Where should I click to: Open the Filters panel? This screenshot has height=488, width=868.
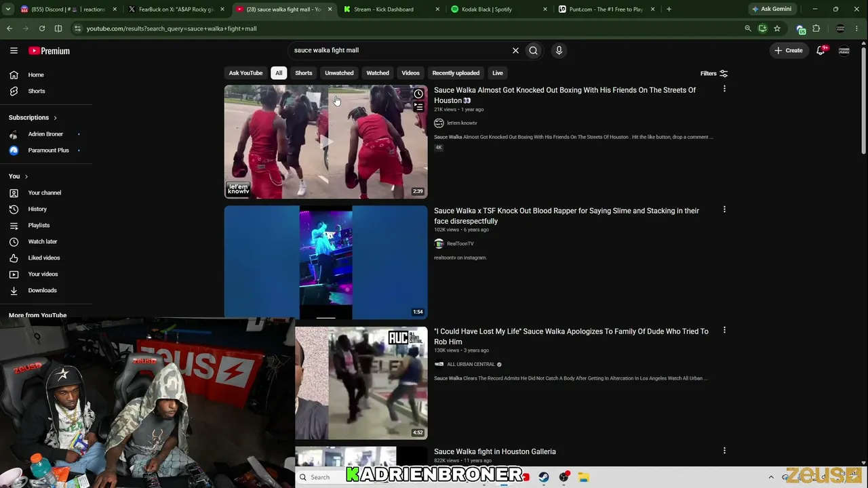[714, 73]
